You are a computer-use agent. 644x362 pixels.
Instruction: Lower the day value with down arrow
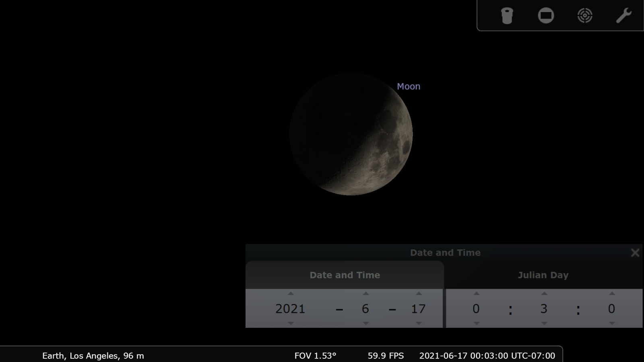pos(419,323)
